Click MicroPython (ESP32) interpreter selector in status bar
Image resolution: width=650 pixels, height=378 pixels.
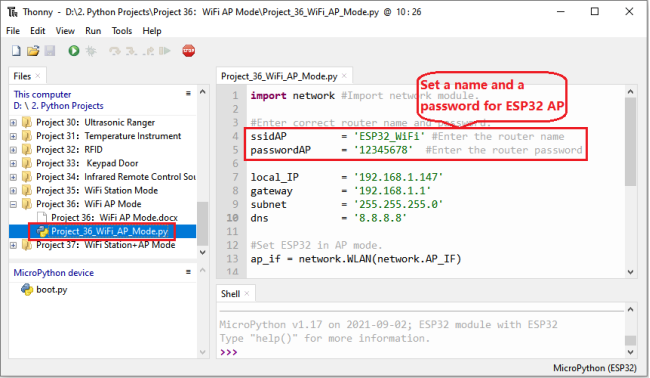click(594, 368)
